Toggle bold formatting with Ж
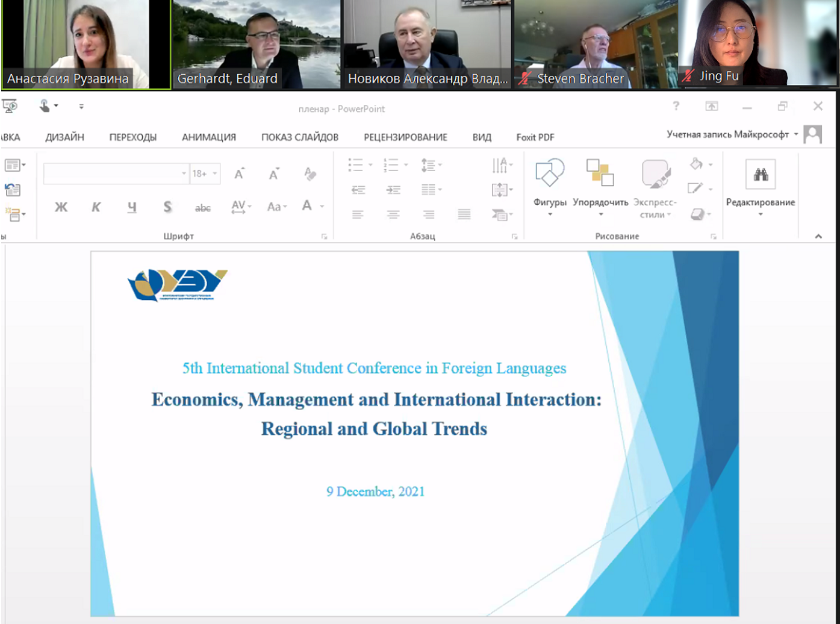 [61, 207]
